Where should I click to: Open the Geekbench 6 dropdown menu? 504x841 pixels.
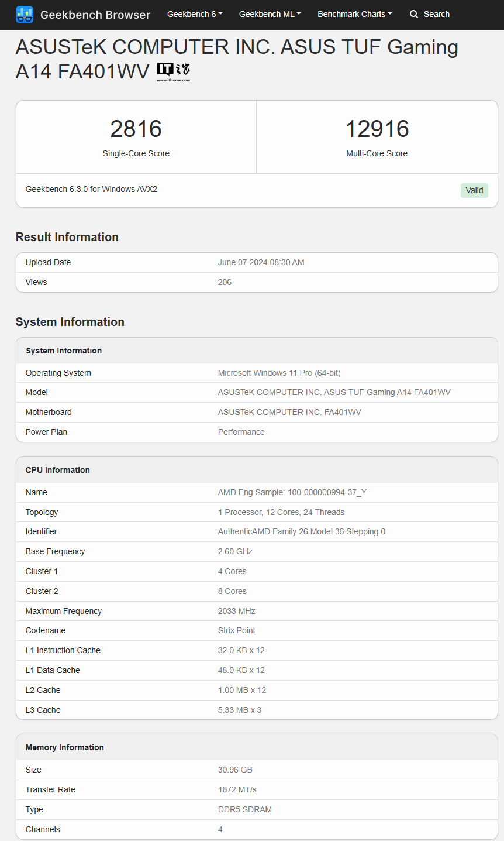pos(195,14)
